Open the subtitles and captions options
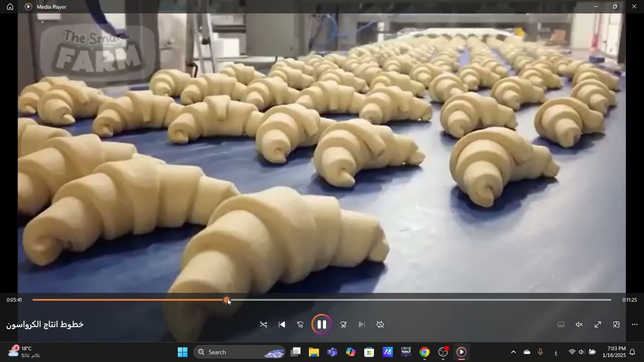Viewport: 644px width, 362px height. (560, 324)
